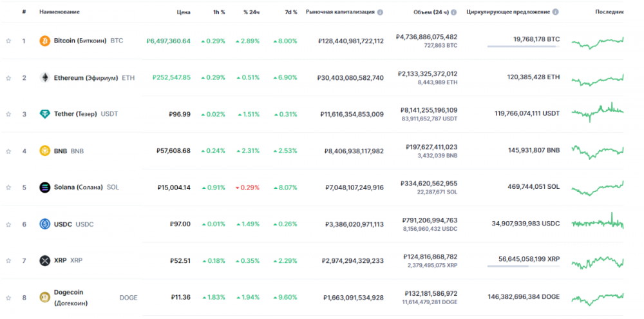Click Bitcoin circulating supply progress bar
Image resolution: width=644 pixels, height=319 pixels.
[x=523, y=46]
